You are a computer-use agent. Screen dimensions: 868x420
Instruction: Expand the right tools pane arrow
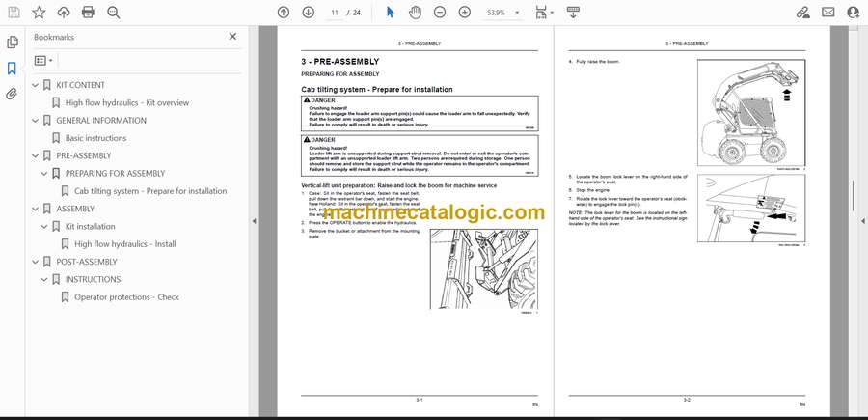(862, 221)
